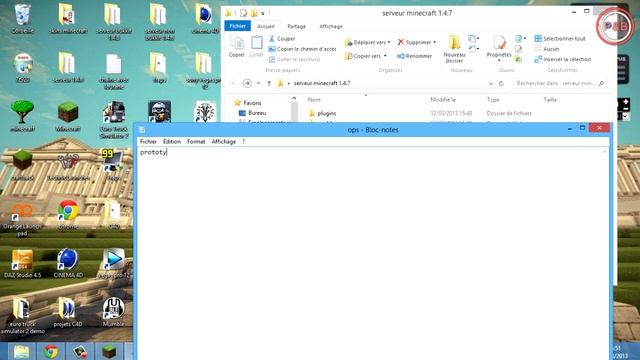
Task: Open the Fichier tab in Explorer
Action: pyautogui.click(x=238, y=26)
